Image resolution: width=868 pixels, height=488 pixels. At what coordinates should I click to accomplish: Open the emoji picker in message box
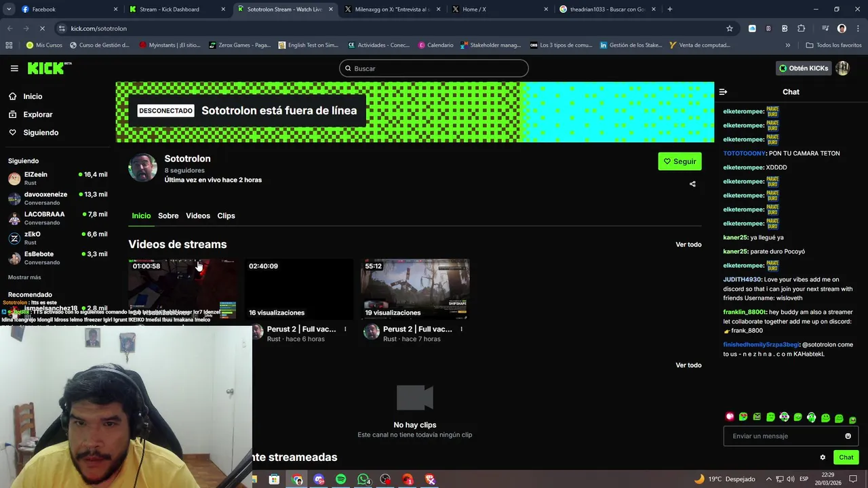(848, 436)
